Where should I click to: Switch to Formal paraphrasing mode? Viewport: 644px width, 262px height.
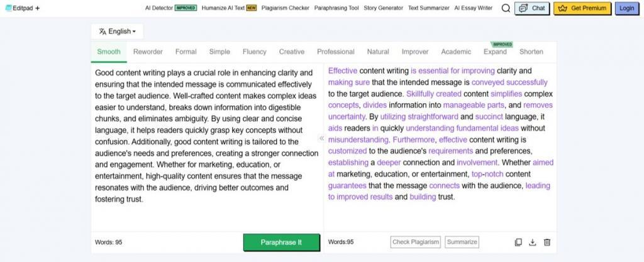[186, 52]
